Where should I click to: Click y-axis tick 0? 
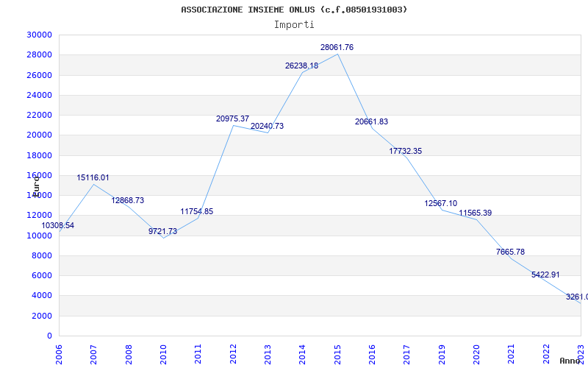(x=49, y=336)
